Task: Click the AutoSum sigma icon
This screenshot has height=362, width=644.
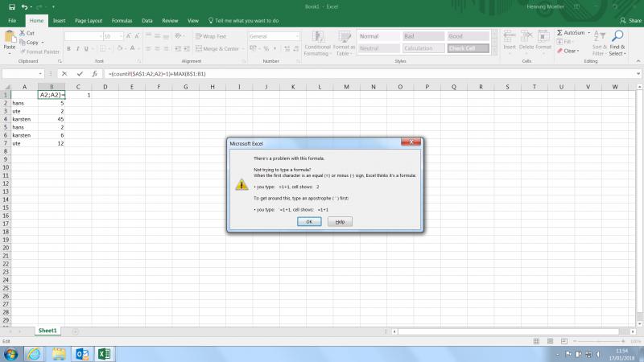Action: (559, 32)
